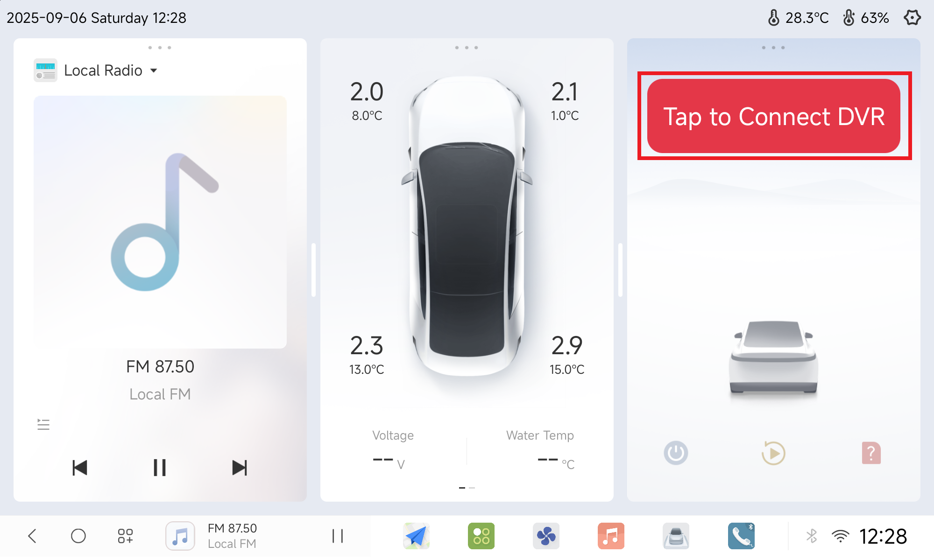
Task: Open the Bluetooth phone app
Action: 741,536
